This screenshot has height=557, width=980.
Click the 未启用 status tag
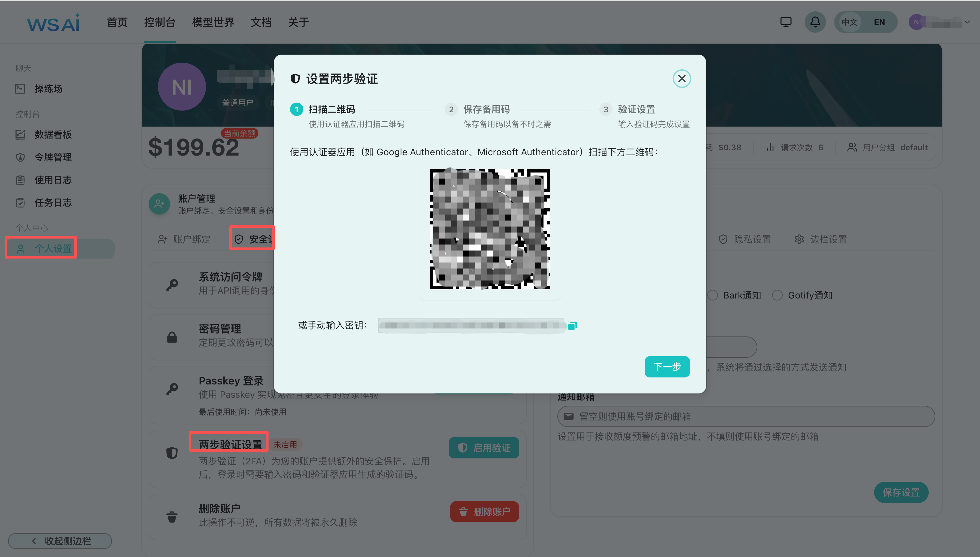pyautogui.click(x=285, y=444)
